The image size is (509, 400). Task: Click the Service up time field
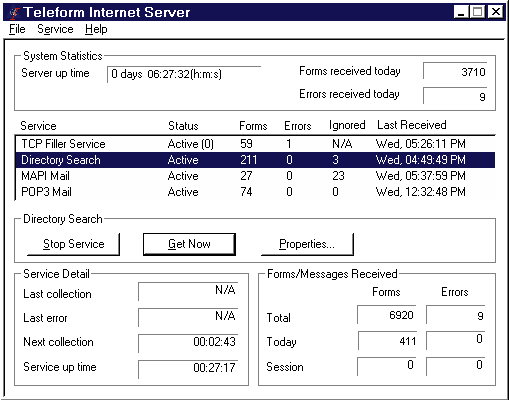coord(188,369)
